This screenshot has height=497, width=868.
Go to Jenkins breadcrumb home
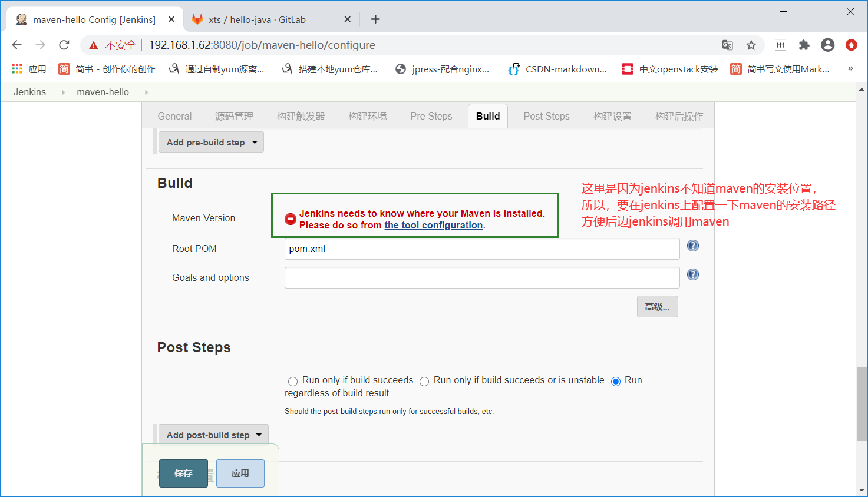30,92
